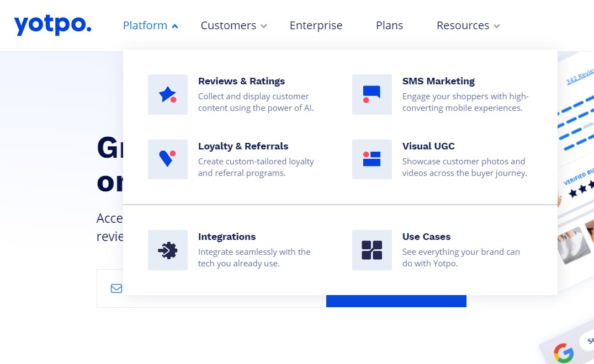
Task: Click the Reviews & Ratings star icon
Action: click(x=167, y=95)
